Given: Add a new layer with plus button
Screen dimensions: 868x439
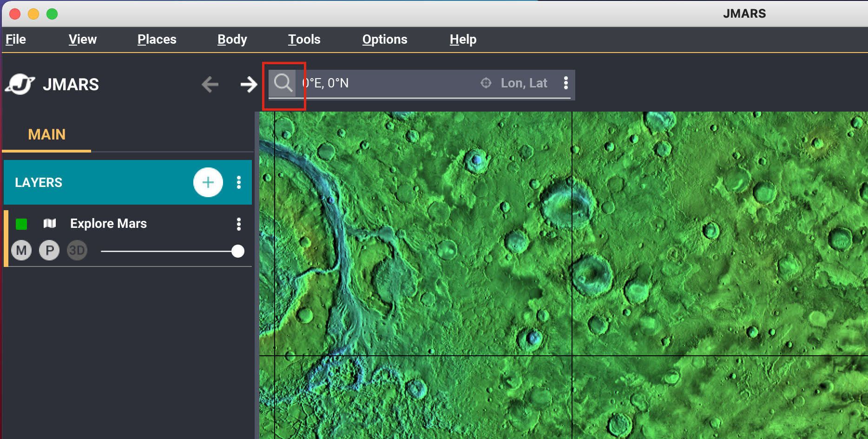Looking at the screenshot, I should [208, 182].
